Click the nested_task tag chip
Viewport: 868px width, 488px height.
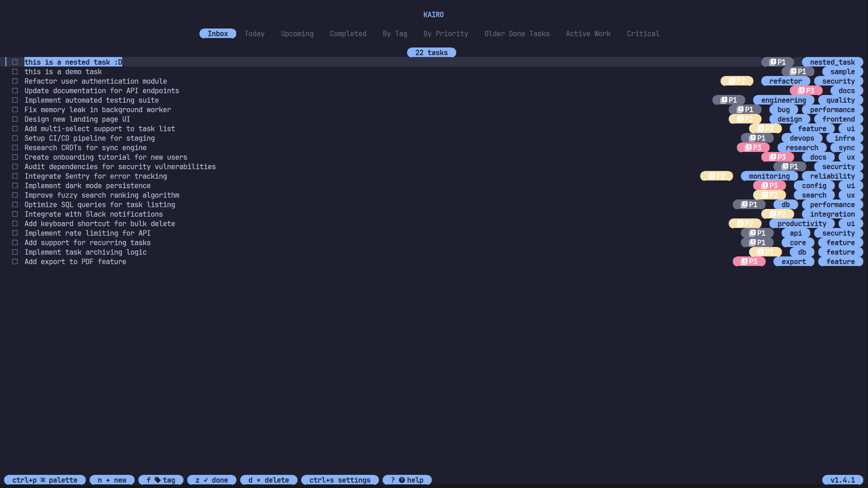coord(832,62)
